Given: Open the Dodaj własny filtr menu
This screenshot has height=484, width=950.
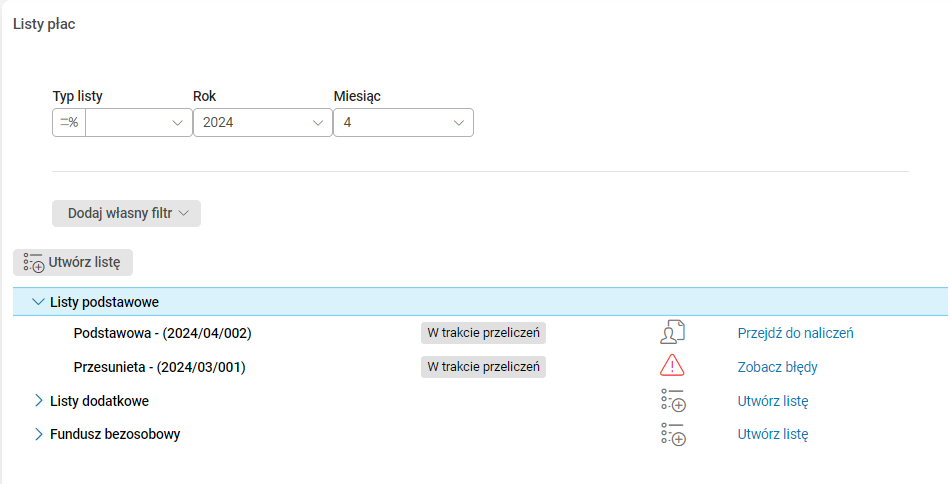Looking at the screenshot, I should [x=126, y=213].
